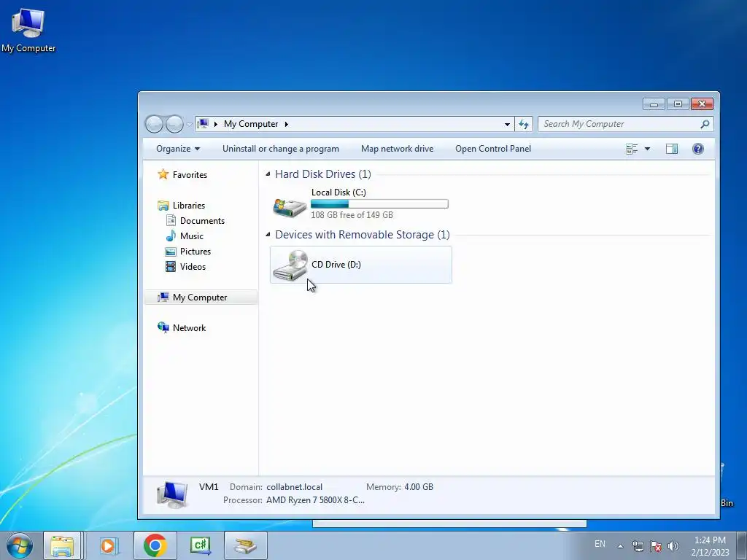The width and height of the screenshot is (747, 560).
Task: Click the EN language indicator
Action: [x=600, y=544]
